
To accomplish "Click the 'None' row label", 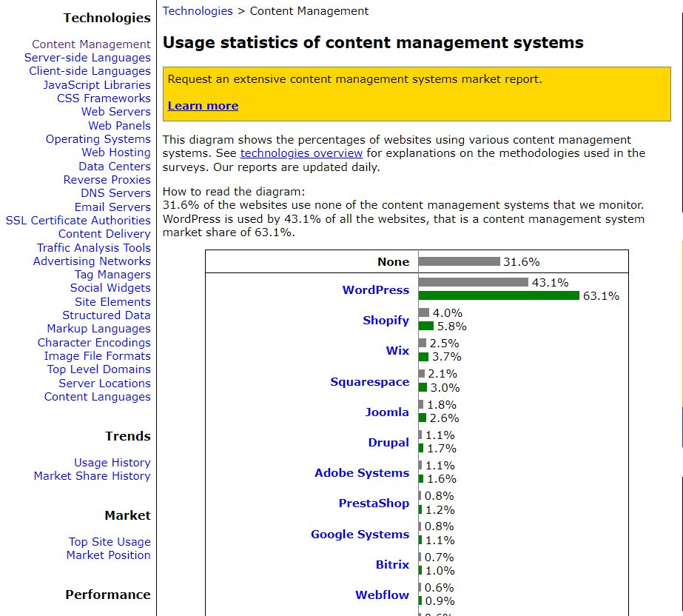I will tap(394, 262).
